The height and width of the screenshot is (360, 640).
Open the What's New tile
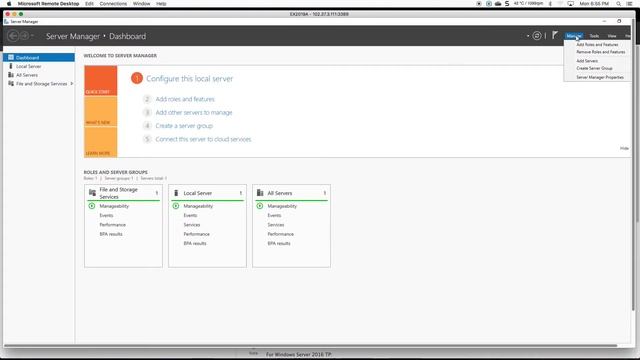pyautogui.click(x=101, y=111)
